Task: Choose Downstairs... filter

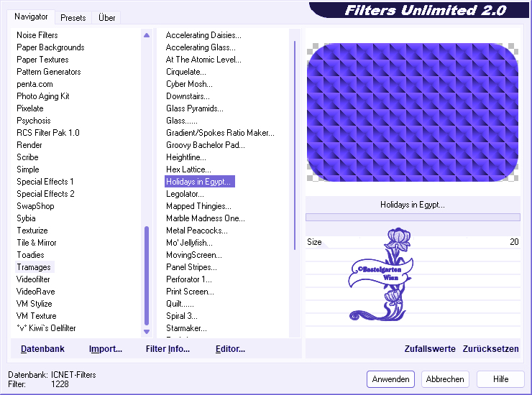Action: 188,96
